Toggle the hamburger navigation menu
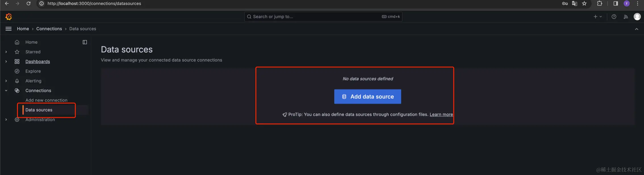This screenshot has width=644, height=175. click(9, 29)
